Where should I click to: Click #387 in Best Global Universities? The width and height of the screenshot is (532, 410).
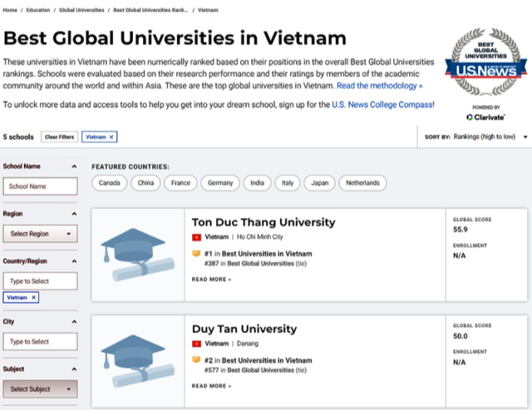coord(255,264)
